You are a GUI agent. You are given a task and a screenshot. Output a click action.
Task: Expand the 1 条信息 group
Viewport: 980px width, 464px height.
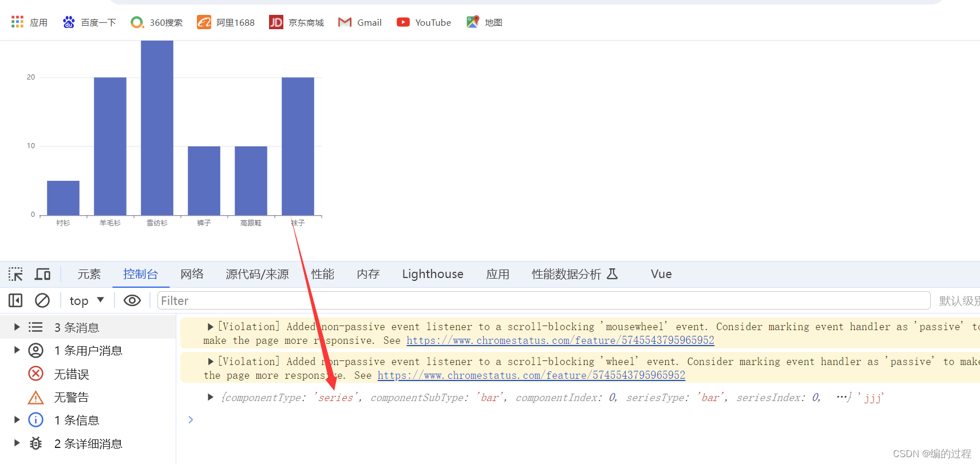[17, 420]
